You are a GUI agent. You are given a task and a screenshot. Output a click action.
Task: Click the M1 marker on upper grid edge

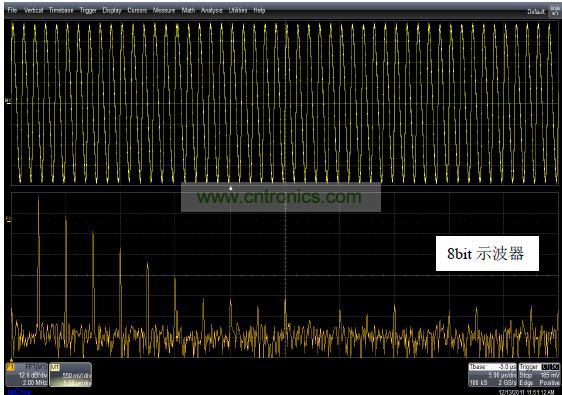point(8,101)
